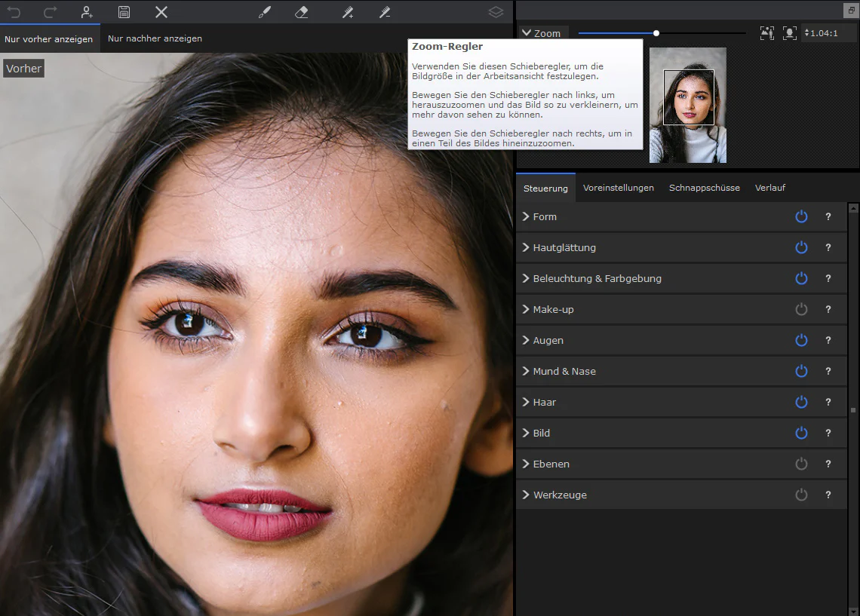Open the Verlauf tab
Image resolution: width=860 pixels, height=616 pixels.
pyautogui.click(x=770, y=188)
